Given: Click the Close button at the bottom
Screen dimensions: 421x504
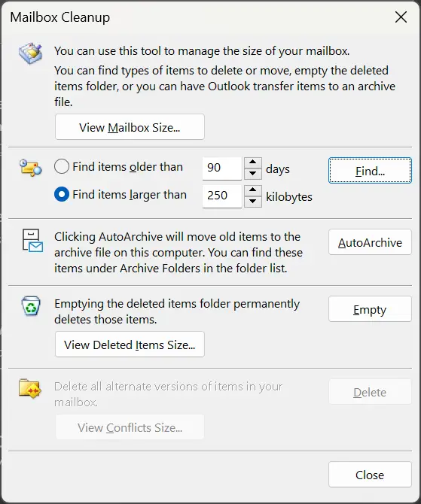Looking at the screenshot, I should coord(370,475).
